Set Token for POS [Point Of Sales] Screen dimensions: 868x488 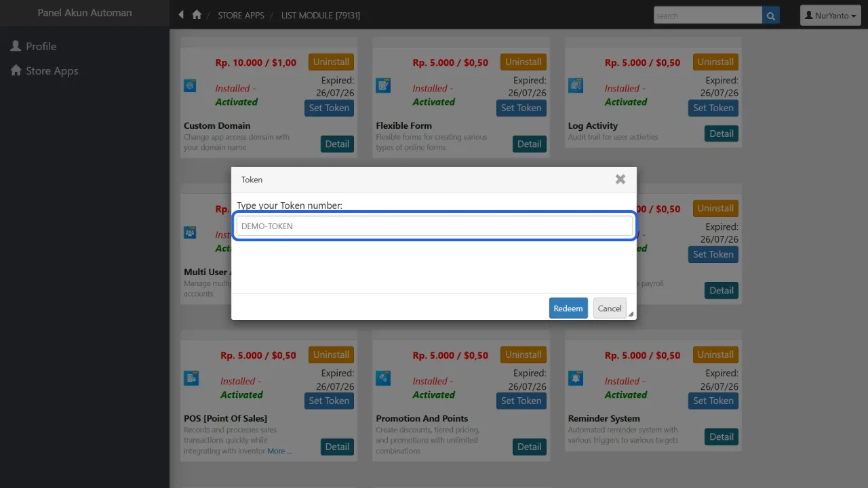coord(329,401)
